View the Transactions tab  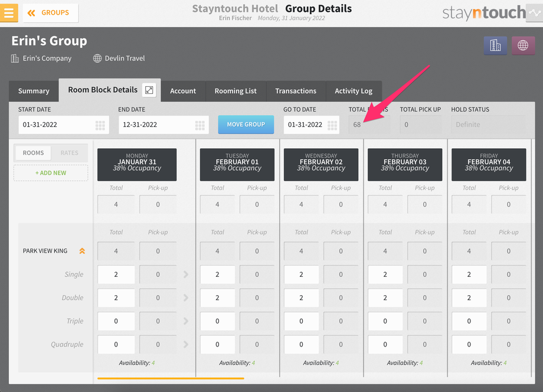[x=296, y=91]
